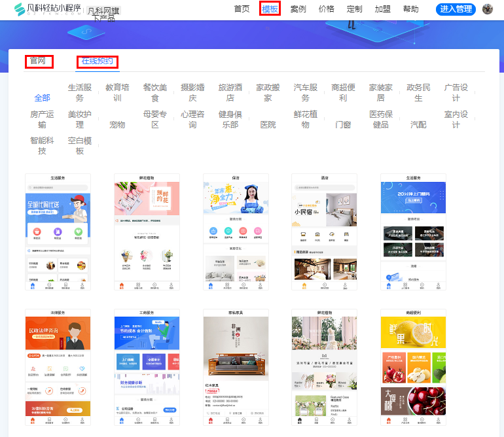Open the 帮助 navigation link
This screenshot has height=437, width=504.
tap(410, 9)
